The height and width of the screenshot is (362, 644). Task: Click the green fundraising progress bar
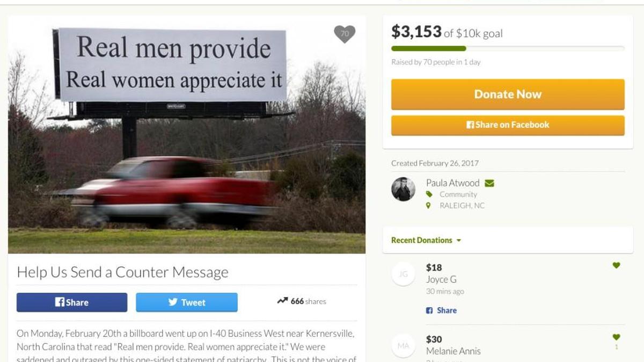pyautogui.click(x=429, y=48)
